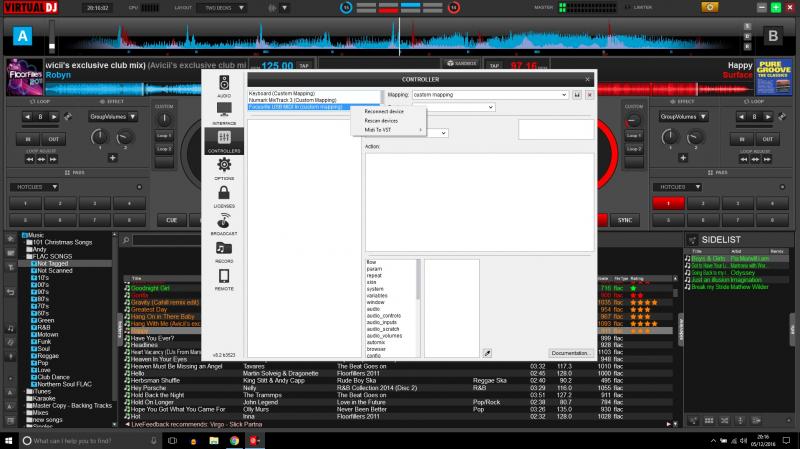Click the browser search magnifier icon
Image resolution: width=800 pixels, height=449 pixels.
tap(126, 240)
